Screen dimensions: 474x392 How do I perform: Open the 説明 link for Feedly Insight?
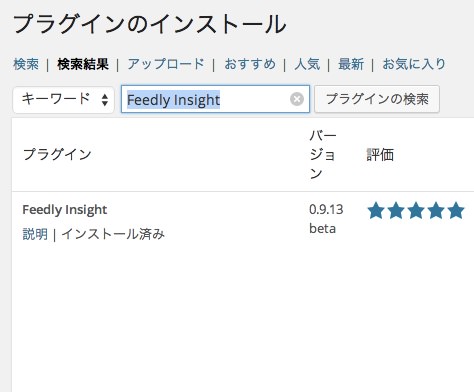35,234
